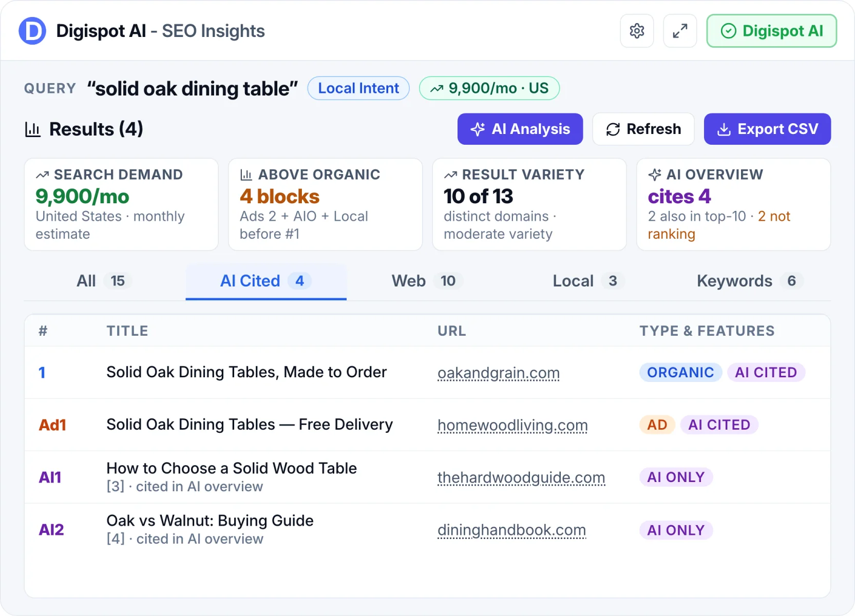Select 'Oak vs Walnut: Buying Guide' title
The width and height of the screenshot is (855, 616).
point(210,521)
